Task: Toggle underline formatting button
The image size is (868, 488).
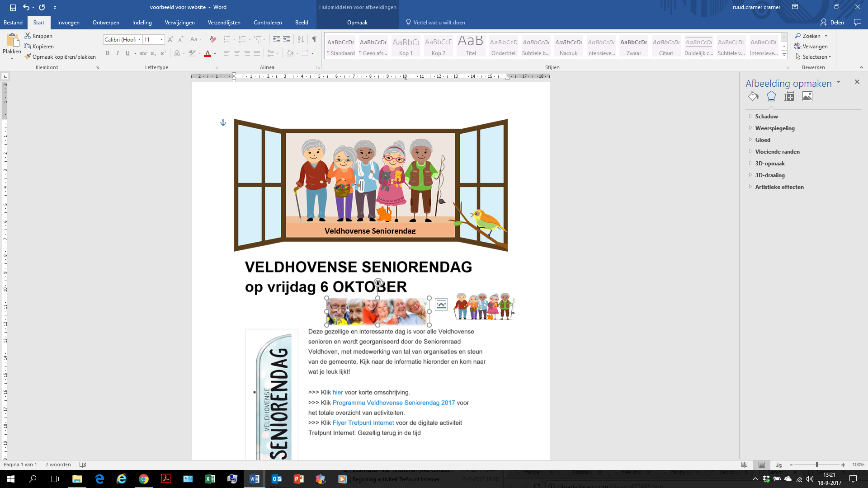Action: tap(127, 53)
